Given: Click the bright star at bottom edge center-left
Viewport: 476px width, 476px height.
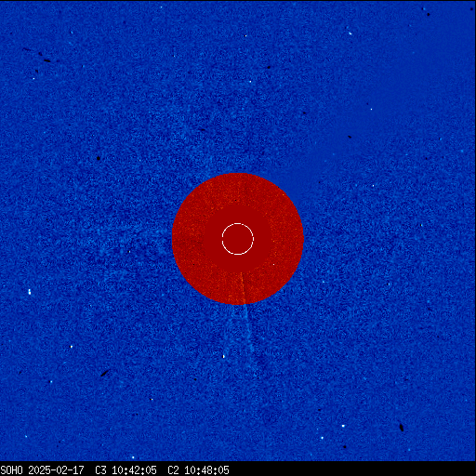Looking at the screenshot, I should click(133, 457).
